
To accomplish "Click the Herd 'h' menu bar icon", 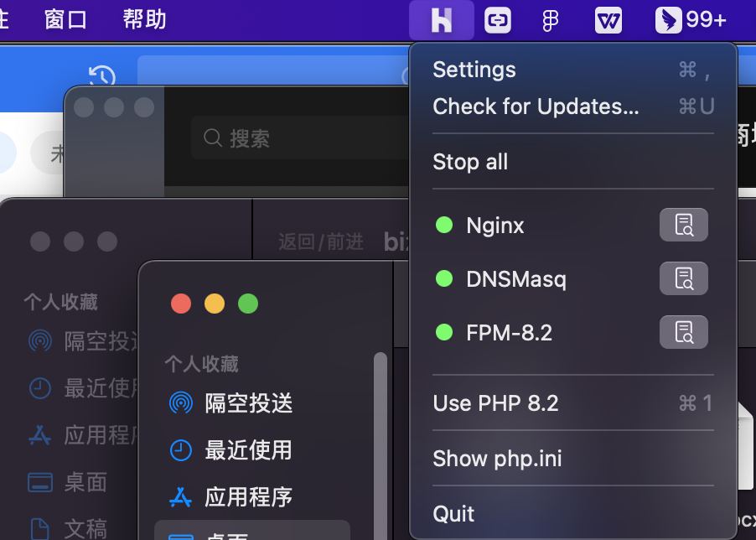I will coord(441,20).
